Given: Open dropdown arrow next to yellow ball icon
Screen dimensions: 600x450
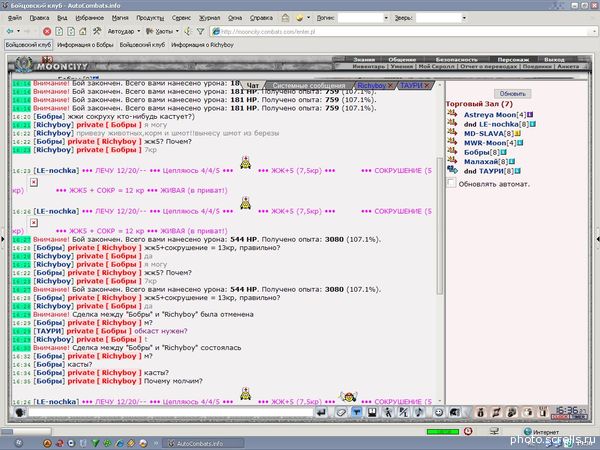Looking at the screenshot, I should click(308, 18).
